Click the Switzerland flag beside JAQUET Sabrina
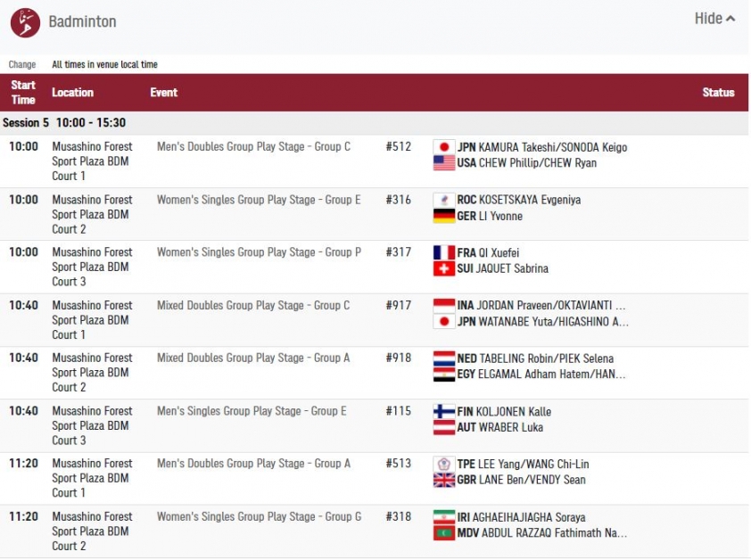The height and width of the screenshot is (560, 751). 444,268
